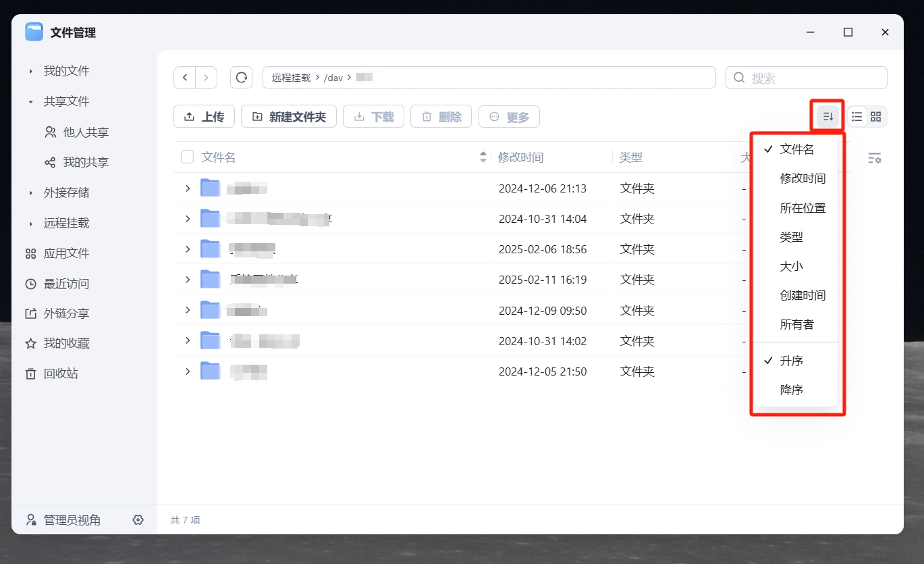This screenshot has height=564, width=924.
Task: Expand the 远程挂载 sidebar section
Action: click(x=30, y=223)
